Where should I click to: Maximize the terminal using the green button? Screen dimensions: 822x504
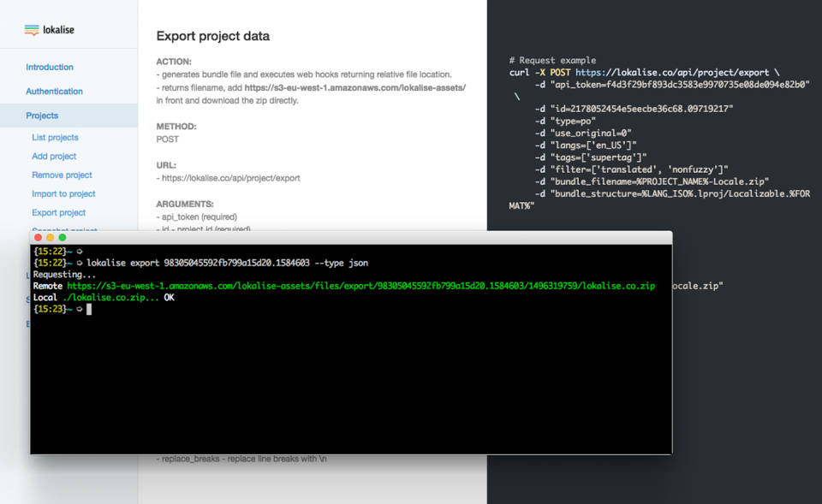pyautogui.click(x=63, y=238)
